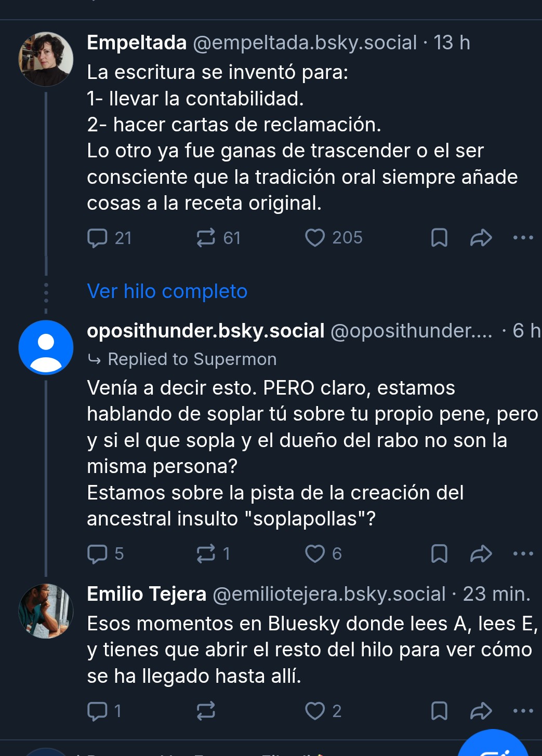Open oposithunder's default avatar

(x=46, y=347)
